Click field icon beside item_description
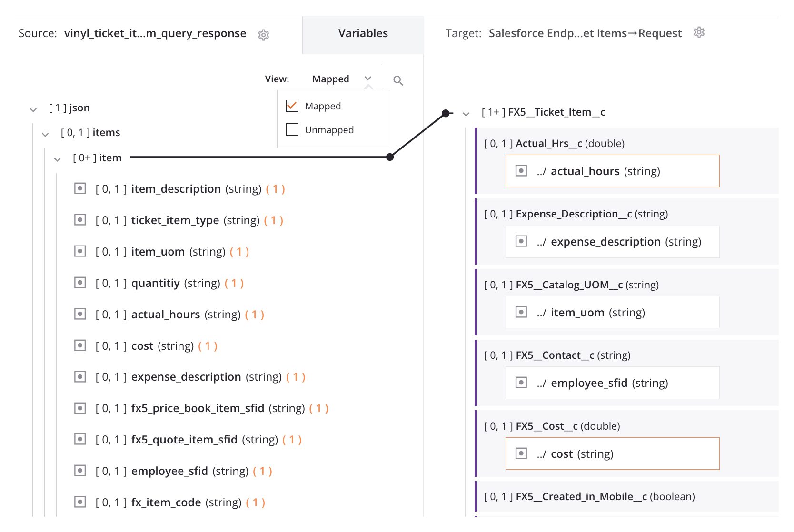Screen dimensions: 794x532 pyautogui.click(x=80, y=189)
